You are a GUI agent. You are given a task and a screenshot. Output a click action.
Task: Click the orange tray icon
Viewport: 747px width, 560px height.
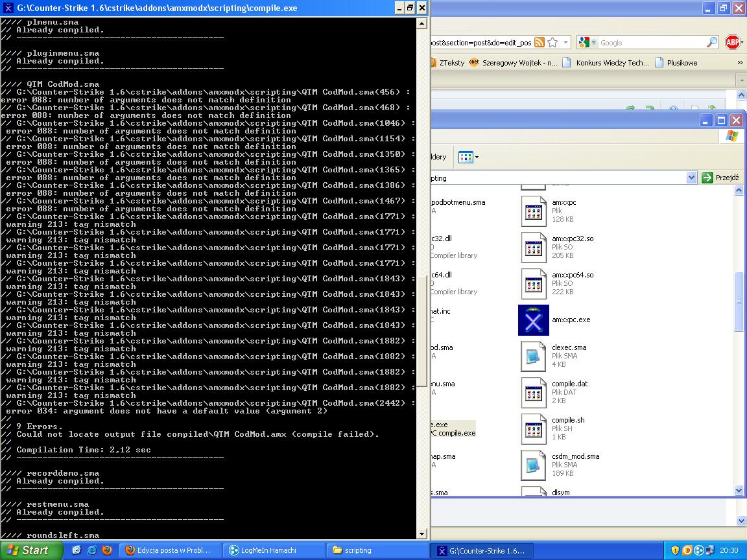coord(687,550)
